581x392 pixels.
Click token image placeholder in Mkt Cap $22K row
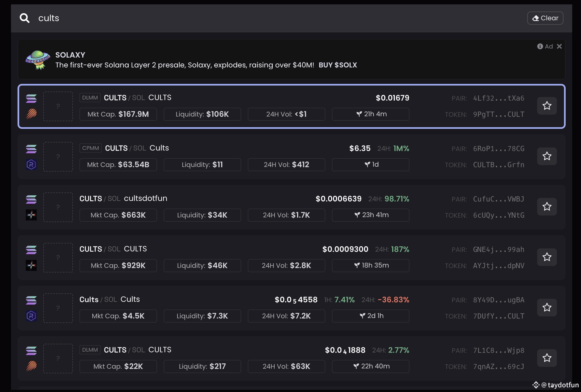(x=58, y=359)
